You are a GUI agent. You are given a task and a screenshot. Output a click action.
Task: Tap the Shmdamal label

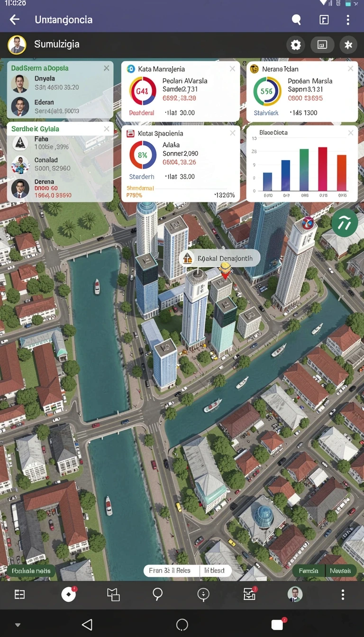pos(140,188)
